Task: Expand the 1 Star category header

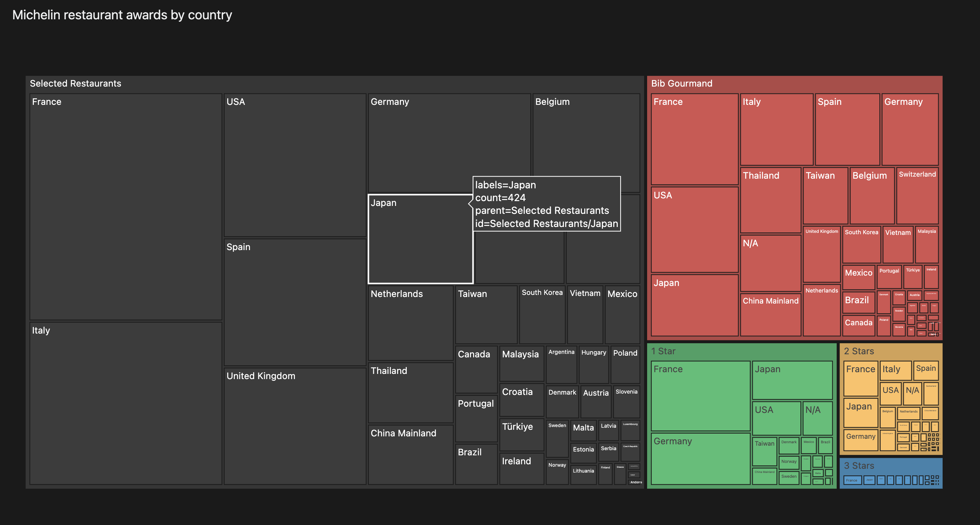Action: [x=741, y=351]
